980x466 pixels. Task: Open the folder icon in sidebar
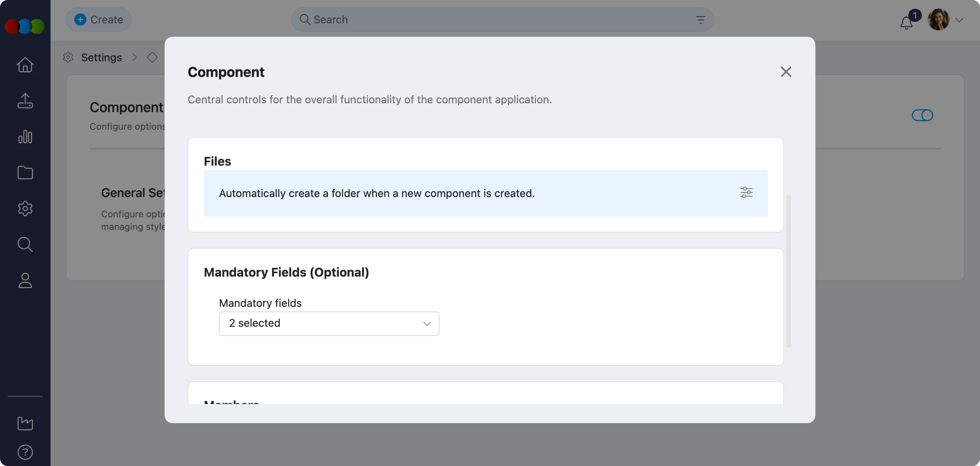point(25,173)
